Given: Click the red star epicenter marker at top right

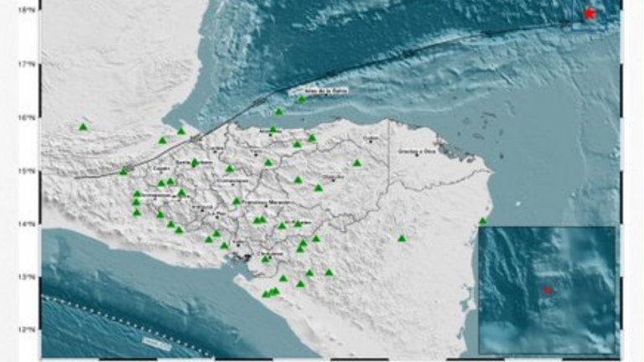Looking at the screenshot, I should pos(589,14).
